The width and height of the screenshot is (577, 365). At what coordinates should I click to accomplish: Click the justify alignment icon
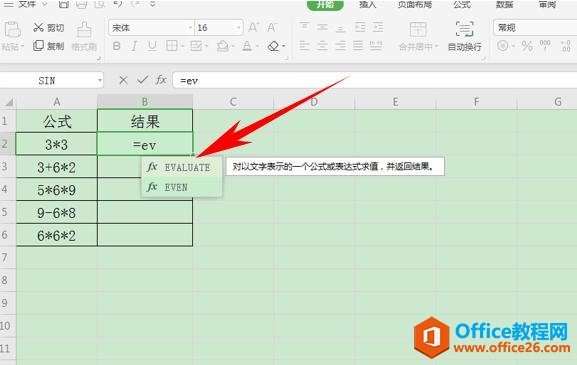[x=358, y=46]
